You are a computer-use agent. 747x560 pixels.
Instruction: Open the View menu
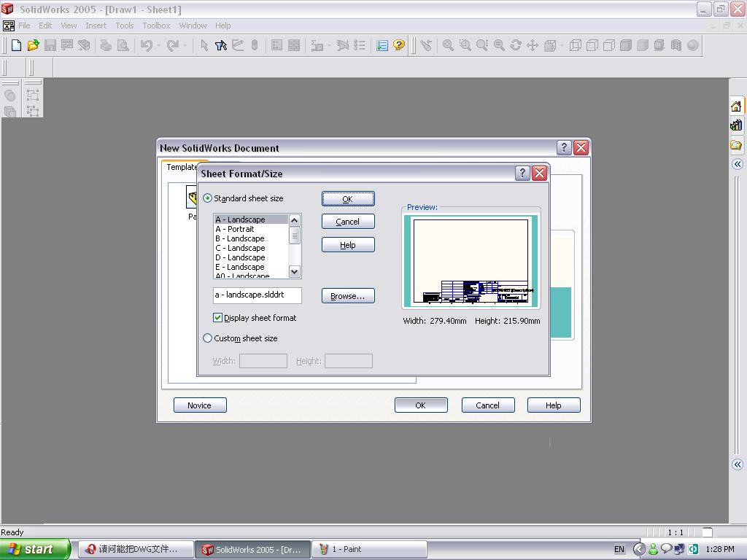69,26
